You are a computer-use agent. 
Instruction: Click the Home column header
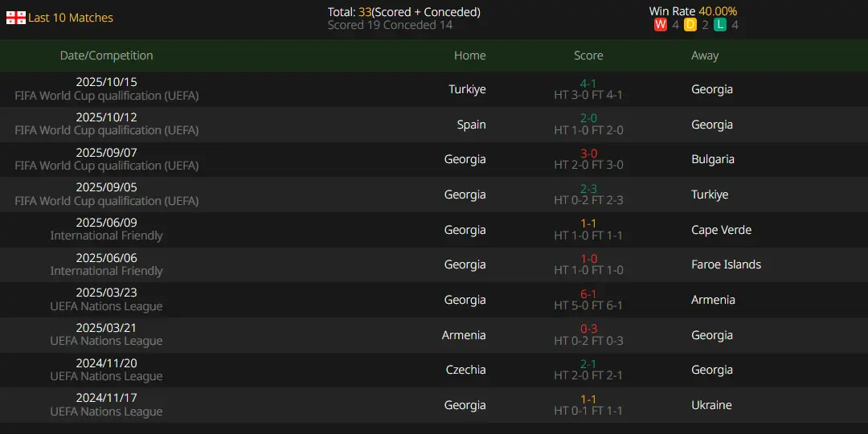coord(469,55)
